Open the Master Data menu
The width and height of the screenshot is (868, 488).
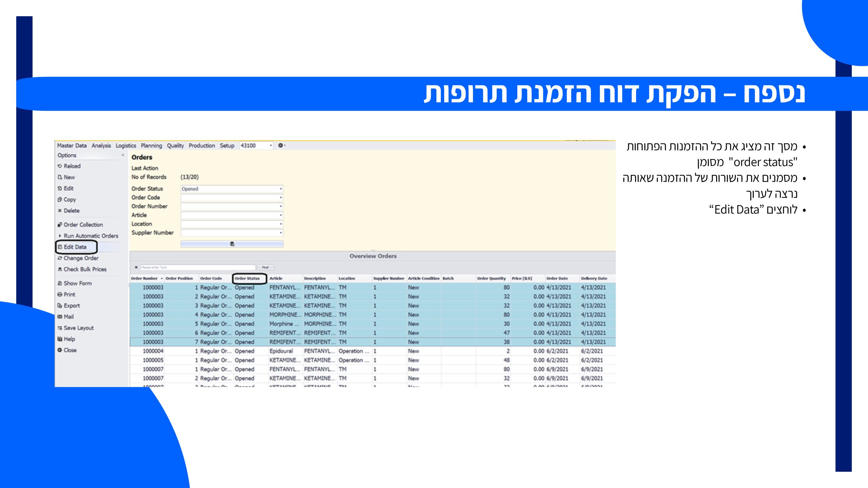(x=72, y=146)
